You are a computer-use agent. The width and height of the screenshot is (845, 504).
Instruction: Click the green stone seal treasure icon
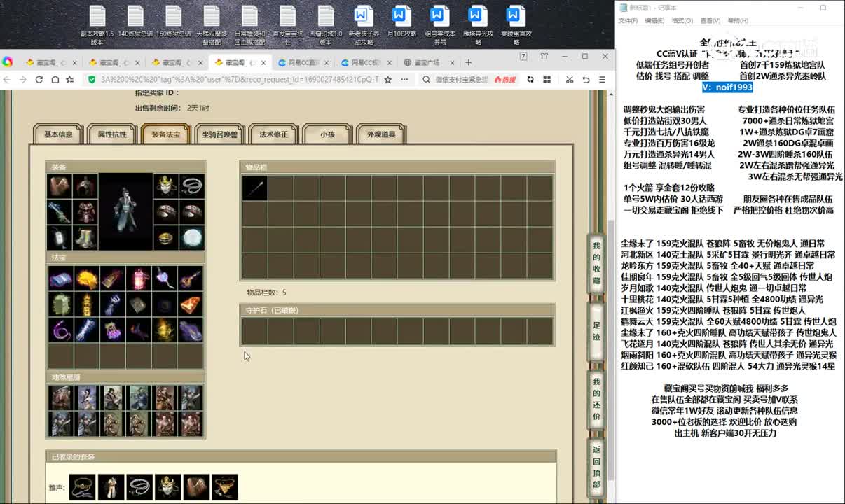pos(61,304)
